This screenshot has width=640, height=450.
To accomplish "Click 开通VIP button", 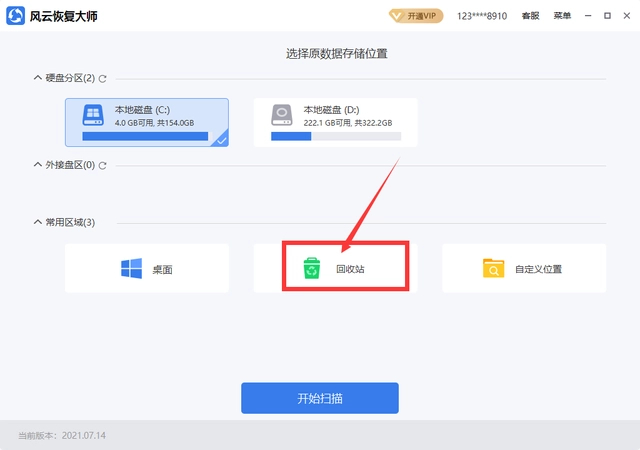I will 416,16.
